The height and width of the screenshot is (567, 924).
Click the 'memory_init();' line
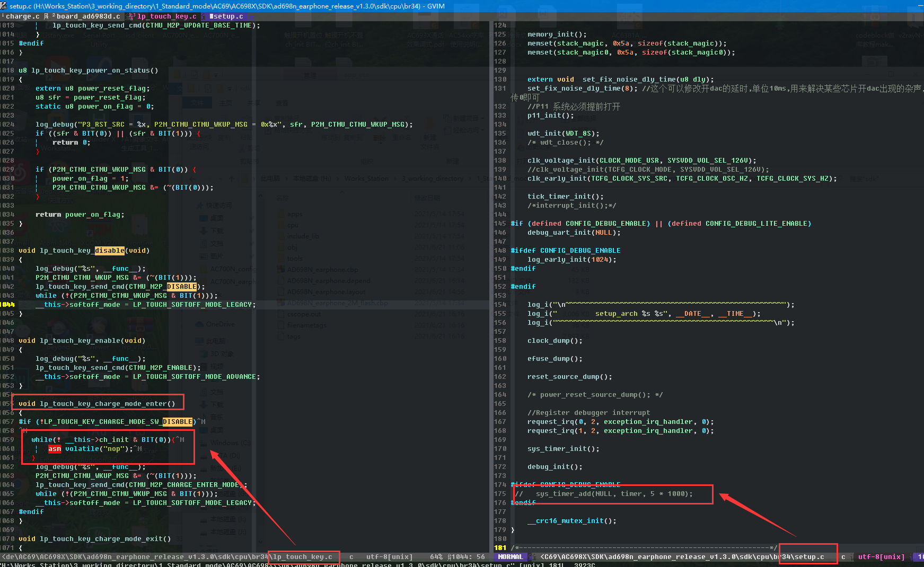pyautogui.click(x=557, y=34)
